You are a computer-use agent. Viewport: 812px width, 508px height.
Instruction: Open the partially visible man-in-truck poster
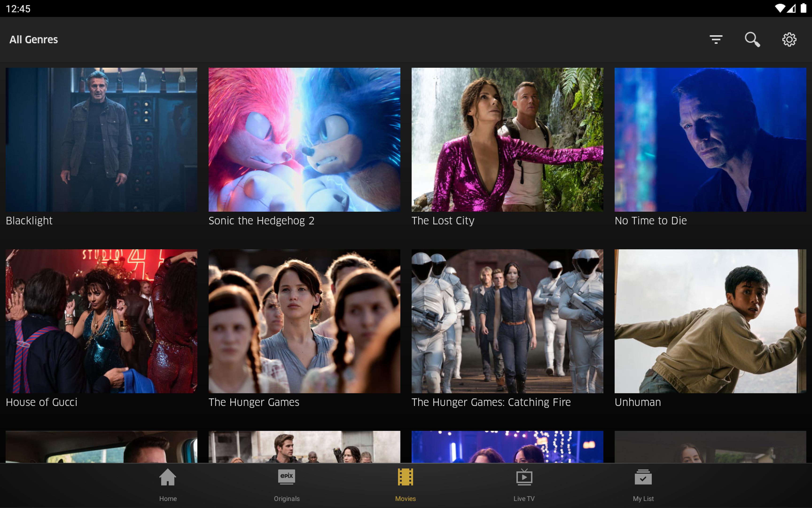point(101,447)
